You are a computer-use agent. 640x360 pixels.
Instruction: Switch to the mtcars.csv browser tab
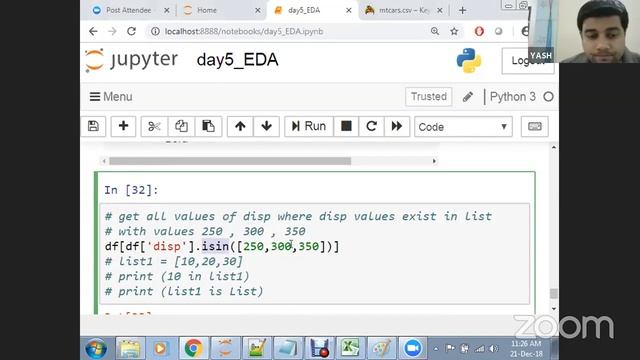pos(403,10)
